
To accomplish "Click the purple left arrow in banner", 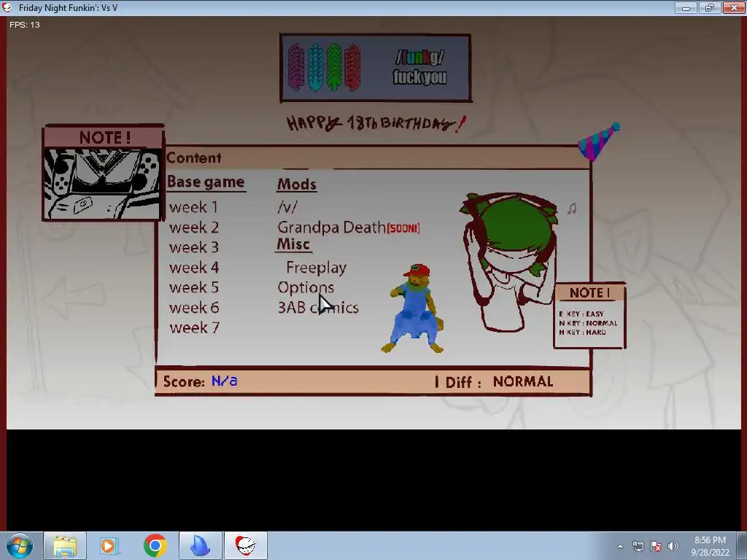I will 296,67.
